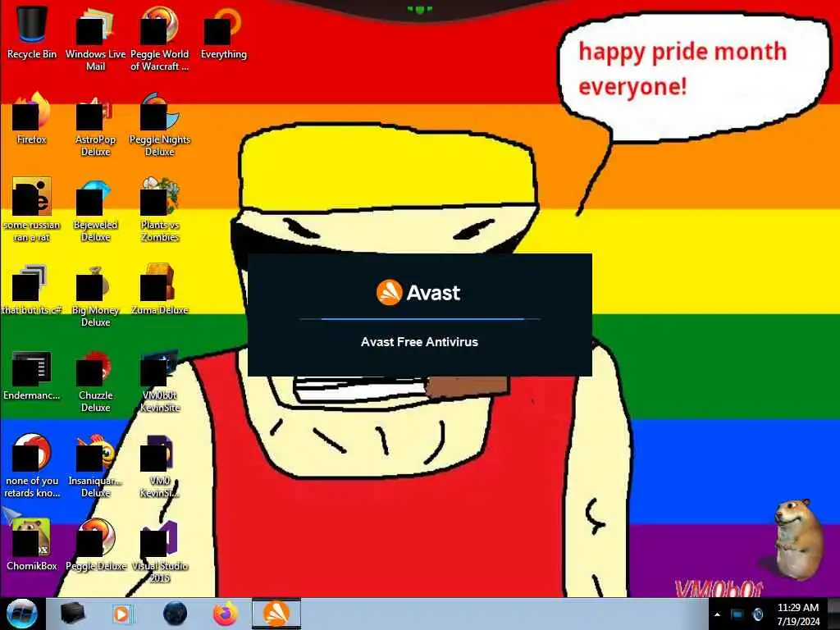Click the taskbar clock showing 11:29 AM
The width and height of the screenshot is (840, 630).
click(797, 614)
